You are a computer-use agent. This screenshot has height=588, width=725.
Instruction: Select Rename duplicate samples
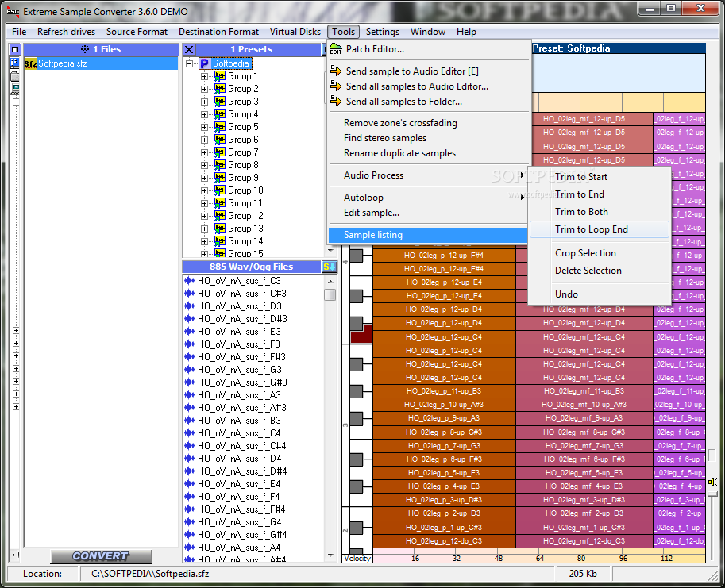[399, 153]
